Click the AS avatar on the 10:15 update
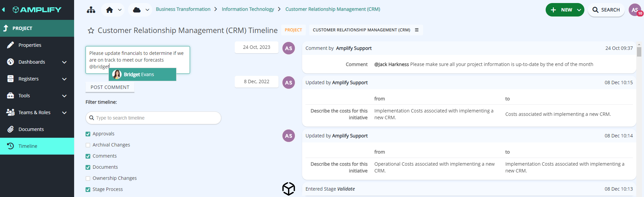 (289, 83)
